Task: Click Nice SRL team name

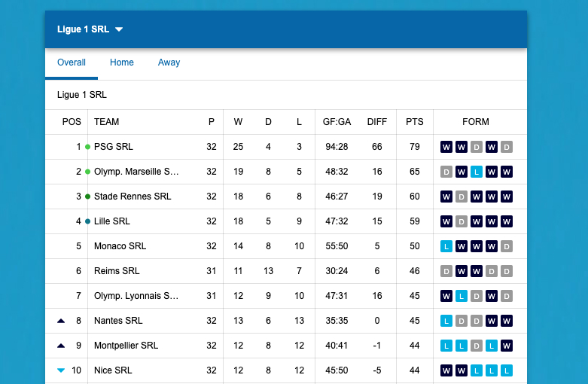Action: click(x=113, y=370)
